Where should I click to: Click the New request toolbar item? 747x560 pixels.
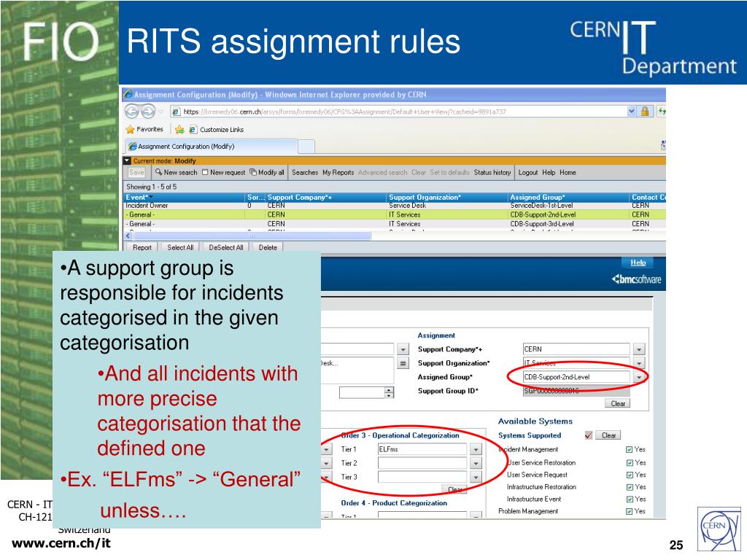[223, 172]
